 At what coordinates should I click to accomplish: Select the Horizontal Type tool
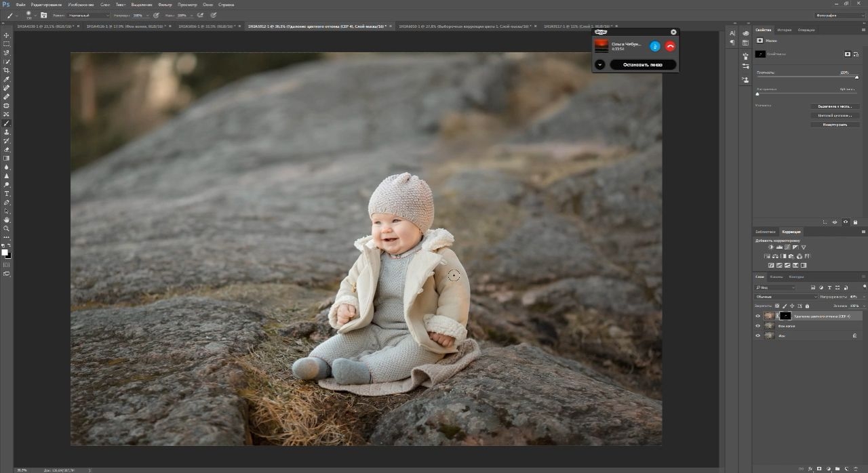(x=7, y=194)
